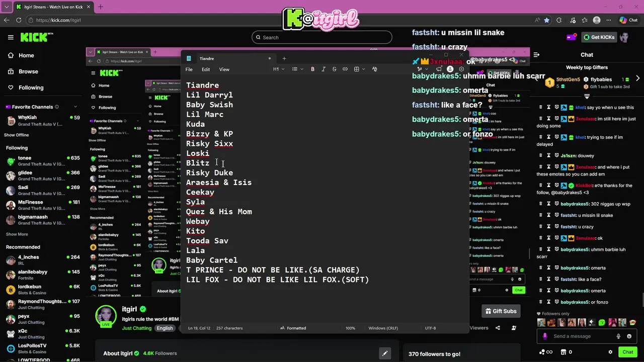
Task: Open Browse in Kick sidebar
Action: (x=22, y=71)
